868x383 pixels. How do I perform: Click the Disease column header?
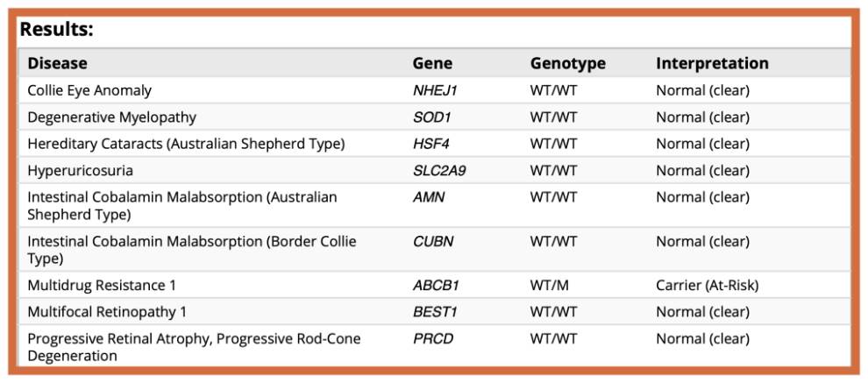coord(57,63)
